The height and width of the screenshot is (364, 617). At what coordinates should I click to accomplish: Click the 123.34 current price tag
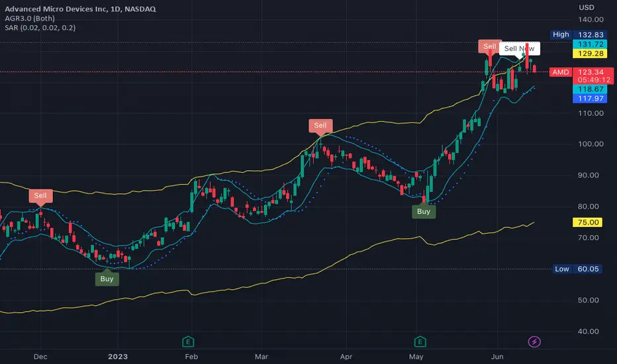coord(591,72)
